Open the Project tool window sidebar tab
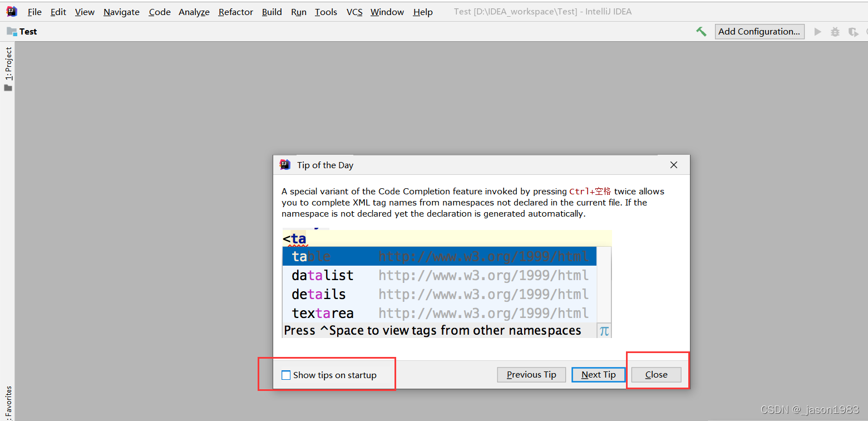 8,69
